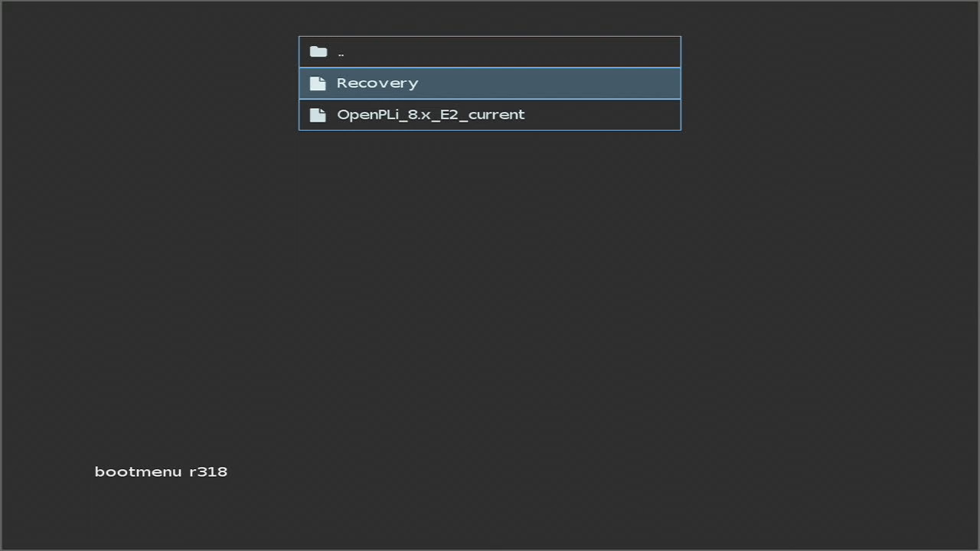Click the OpenPLi_8.x_E2_current filename text
Screen dimensions: 980x551
pyautogui.click(x=430, y=115)
